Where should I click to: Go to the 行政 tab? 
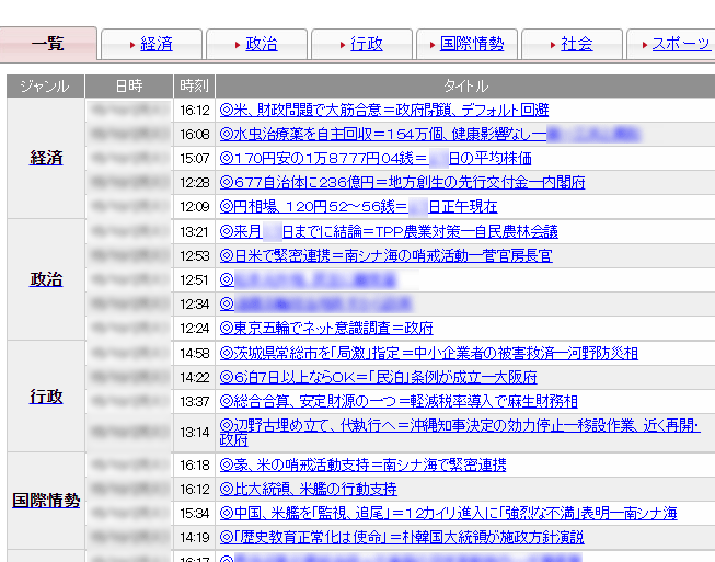point(366,44)
